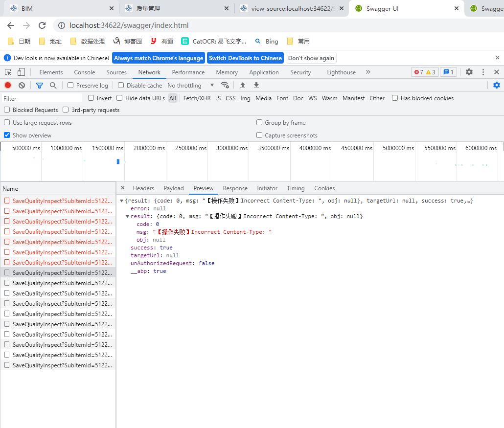Uncheck Show overview
Image resolution: width=504 pixels, height=428 pixels.
coord(7,135)
